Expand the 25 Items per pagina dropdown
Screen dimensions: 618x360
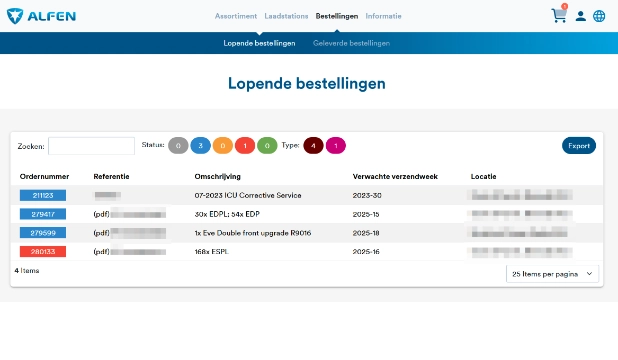click(552, 274)
